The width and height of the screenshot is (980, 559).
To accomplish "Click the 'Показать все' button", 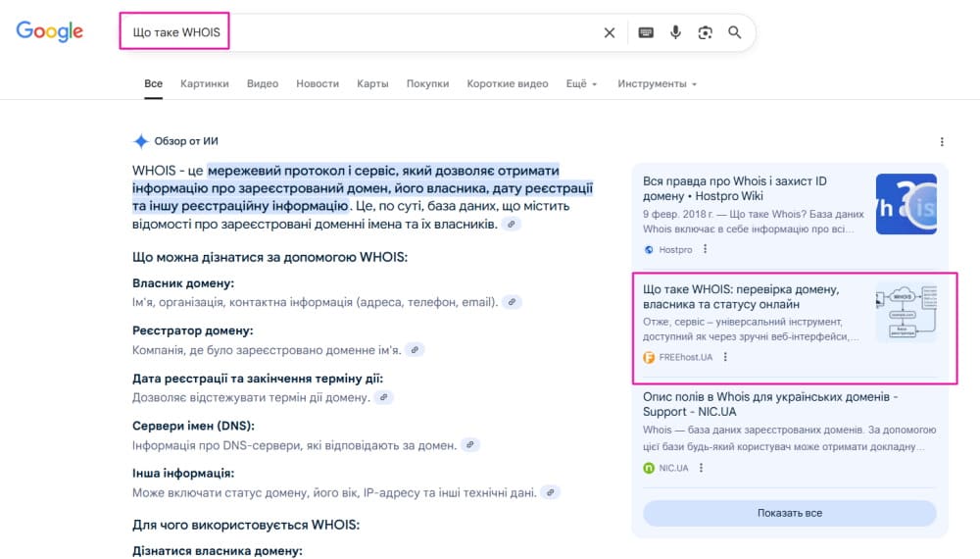I will pyautogui.click(x=789, y=513).
